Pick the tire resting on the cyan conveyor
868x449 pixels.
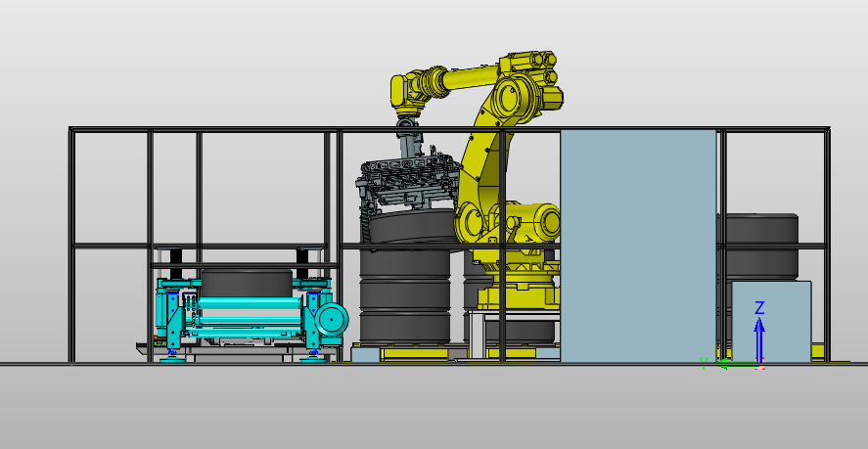(x=247, y=283)
